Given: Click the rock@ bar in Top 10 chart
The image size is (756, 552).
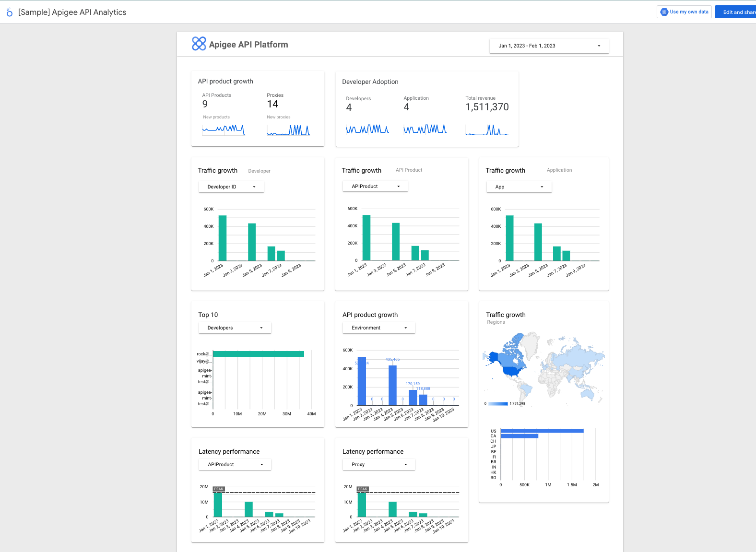Looking at the screenshot, I should pyautogui.click(x=259, y=354).
